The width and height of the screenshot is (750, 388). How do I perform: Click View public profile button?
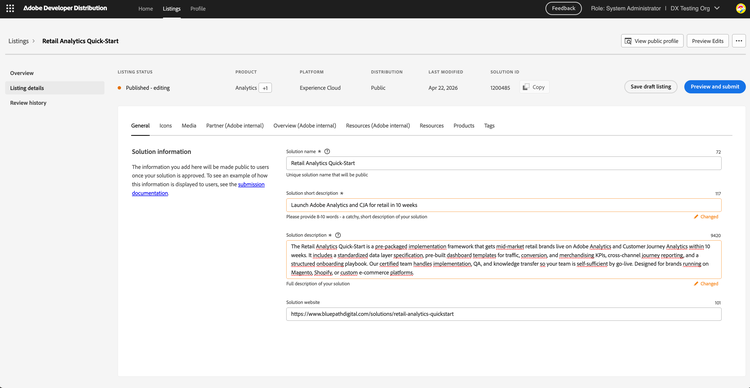pyautogui.click(x=652, y=41)
